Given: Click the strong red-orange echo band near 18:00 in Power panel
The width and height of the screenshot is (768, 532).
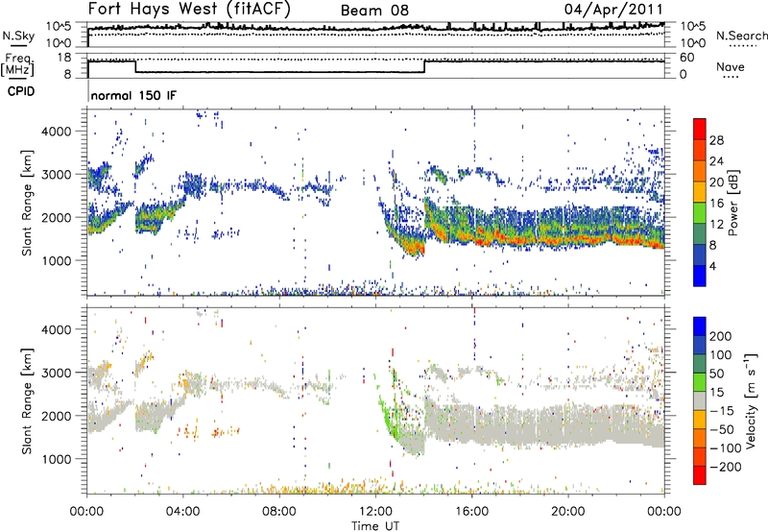Looking at the screenshot, I should coord(519,241).
